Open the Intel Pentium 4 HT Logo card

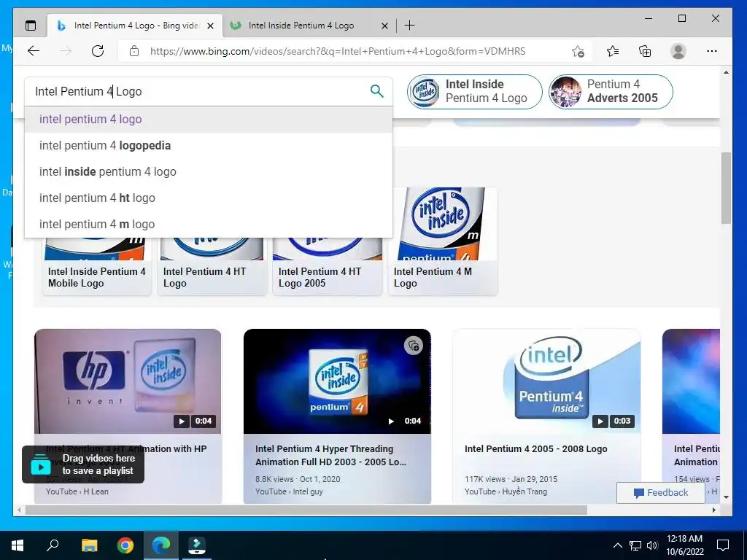click(212, 267)
